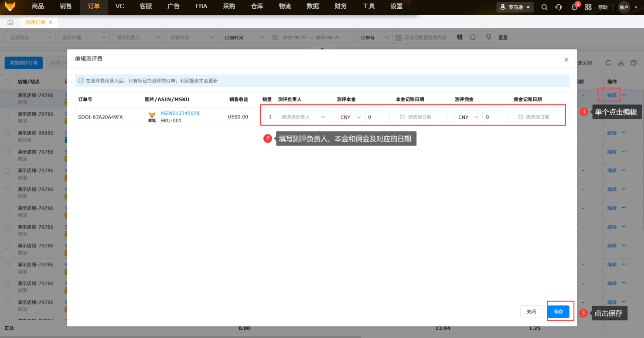
Task: Focus the 测评佣金 amount field
Action: pos(495,117)
